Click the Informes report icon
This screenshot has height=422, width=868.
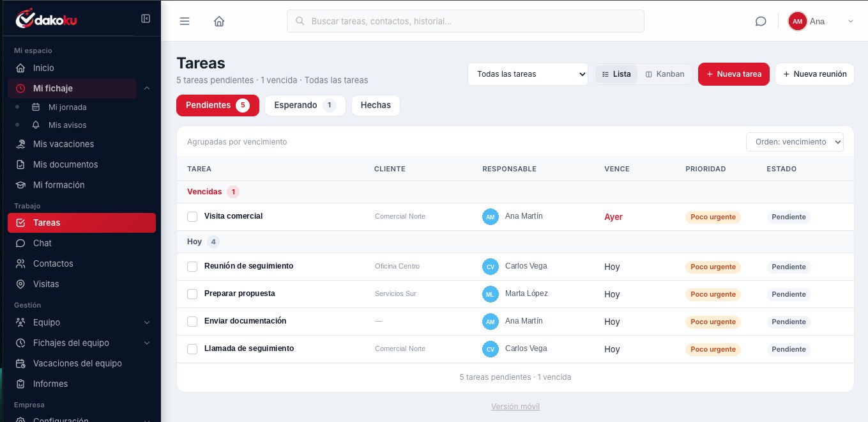coord(20,384)
